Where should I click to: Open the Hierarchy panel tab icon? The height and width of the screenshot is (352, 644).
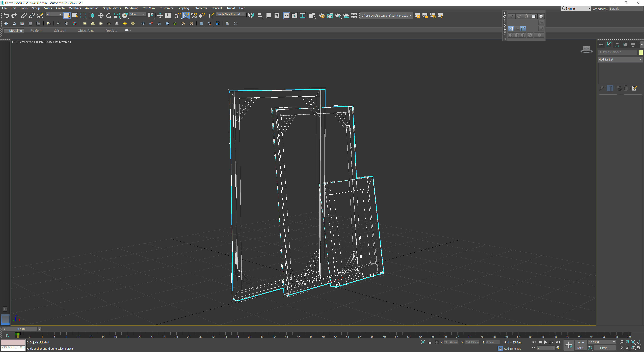click(x=617, y=45)
